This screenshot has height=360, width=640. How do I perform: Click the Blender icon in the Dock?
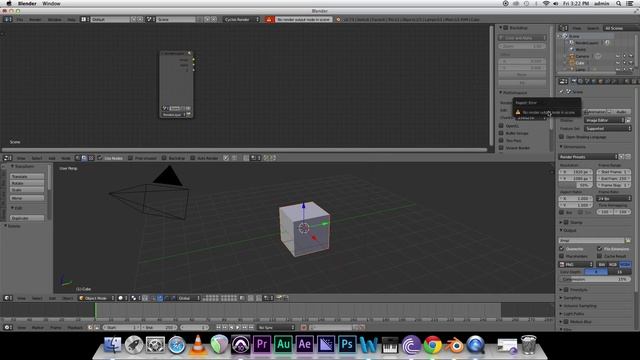(454, 345)
